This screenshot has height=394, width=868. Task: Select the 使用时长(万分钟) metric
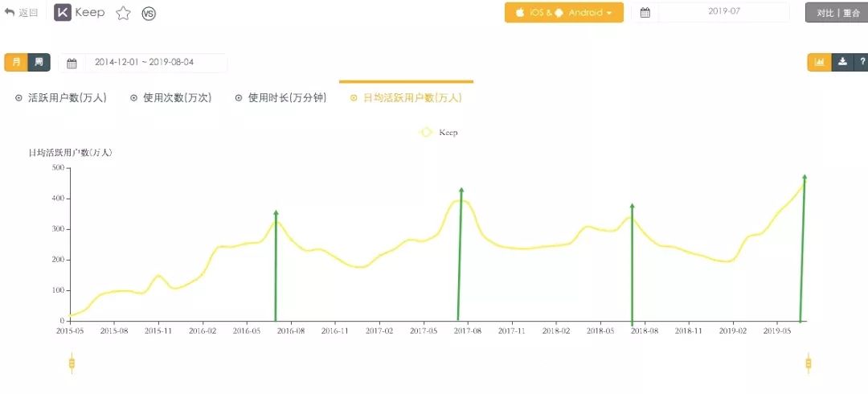pyautogui.click(x=280, y=98)
